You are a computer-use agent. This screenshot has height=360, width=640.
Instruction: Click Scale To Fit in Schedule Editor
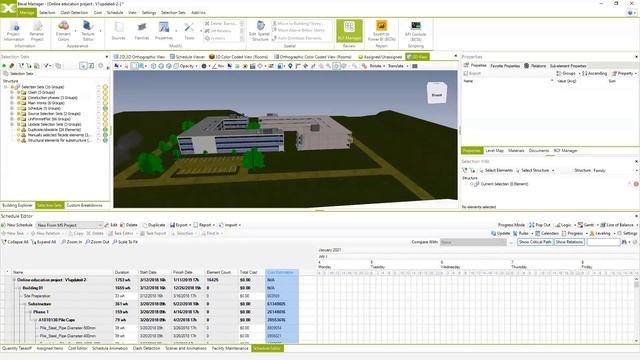click(125, 242)
